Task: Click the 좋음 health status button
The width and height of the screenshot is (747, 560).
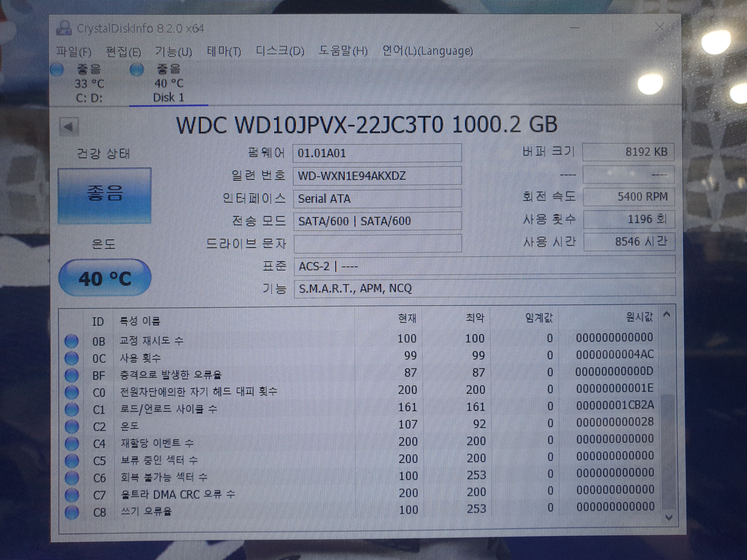Action: [x=105, y=195]
